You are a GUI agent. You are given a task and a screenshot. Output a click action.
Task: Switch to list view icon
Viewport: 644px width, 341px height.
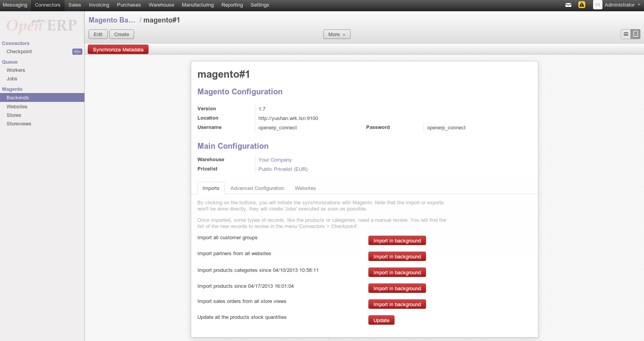(x=626, y=34)
